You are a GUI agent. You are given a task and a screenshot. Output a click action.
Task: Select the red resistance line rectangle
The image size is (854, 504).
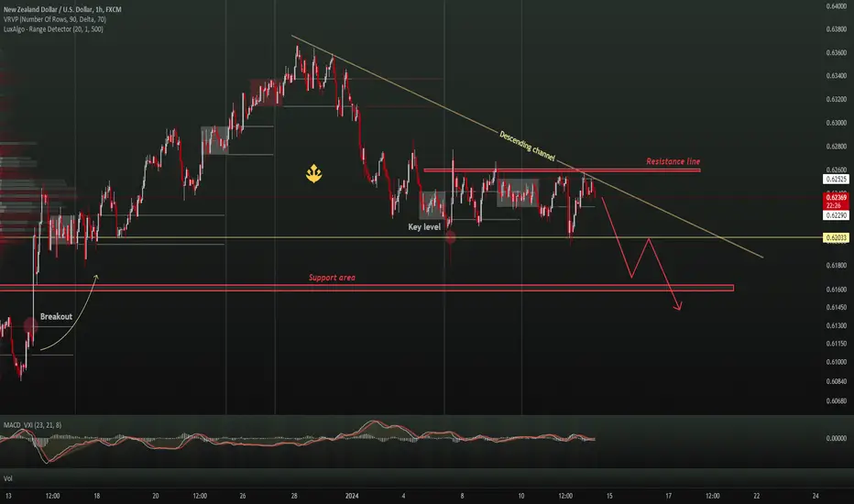562,170
